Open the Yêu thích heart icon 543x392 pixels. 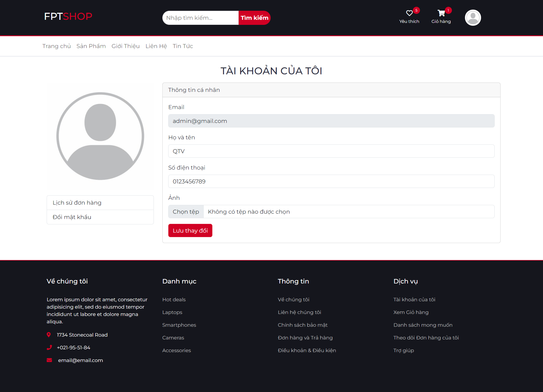pyautogui.click(x=409, y=13)
